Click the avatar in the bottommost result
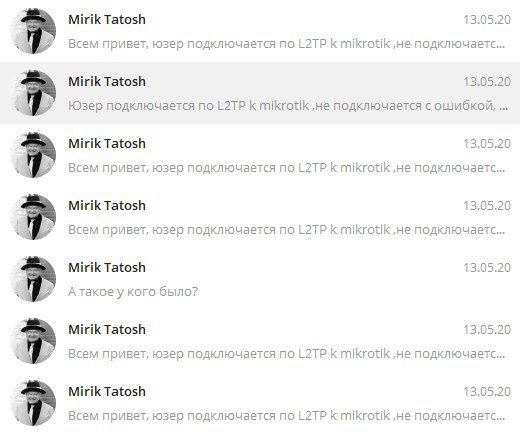The height and width of the screenshot is (433, 520). [x=33, y=403]
